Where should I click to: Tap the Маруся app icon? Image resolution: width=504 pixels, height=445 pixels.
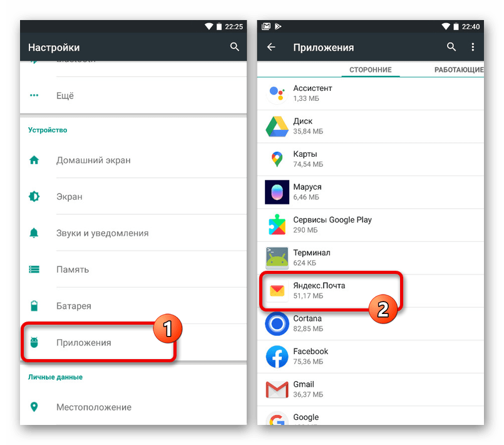click(x=276, y=192)
